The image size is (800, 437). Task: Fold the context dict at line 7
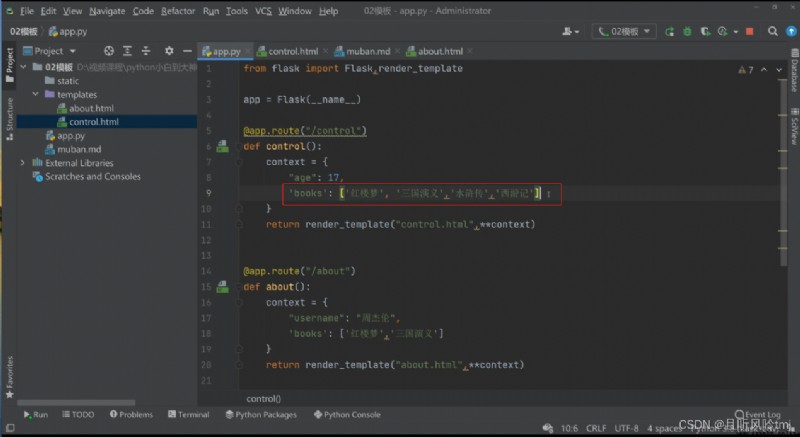point(239,162)
